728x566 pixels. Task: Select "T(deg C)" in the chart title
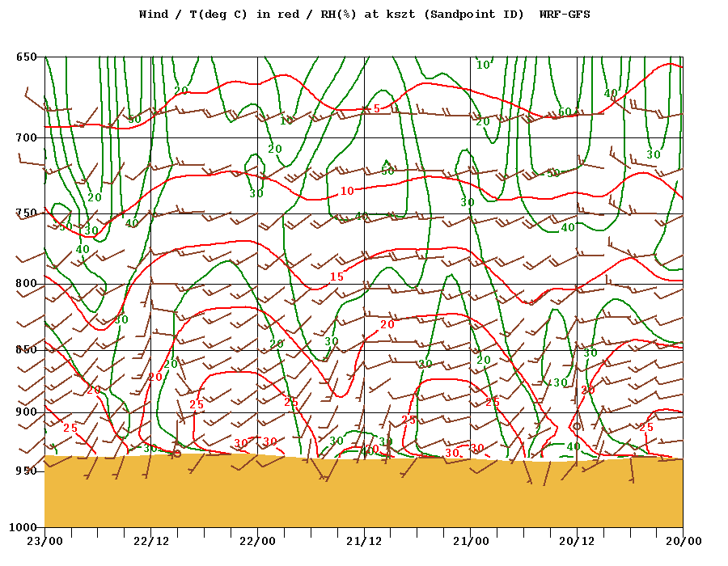(x=218, y=15)
